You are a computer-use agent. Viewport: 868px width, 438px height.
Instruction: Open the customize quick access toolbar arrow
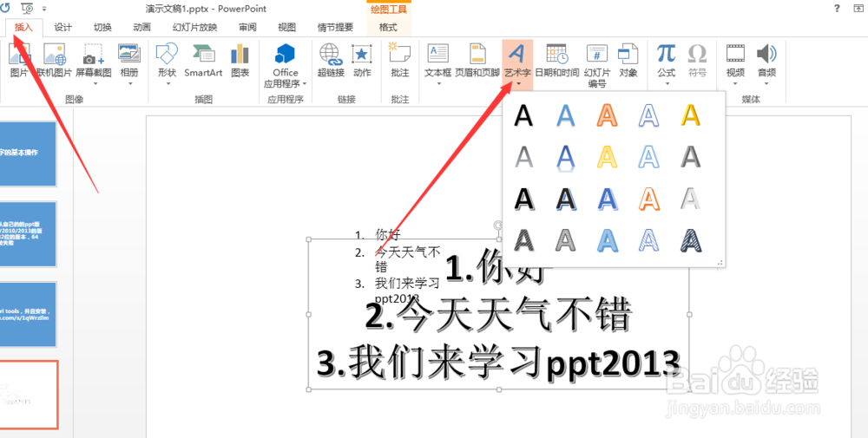pyautogui.click(x=44, y=9)
